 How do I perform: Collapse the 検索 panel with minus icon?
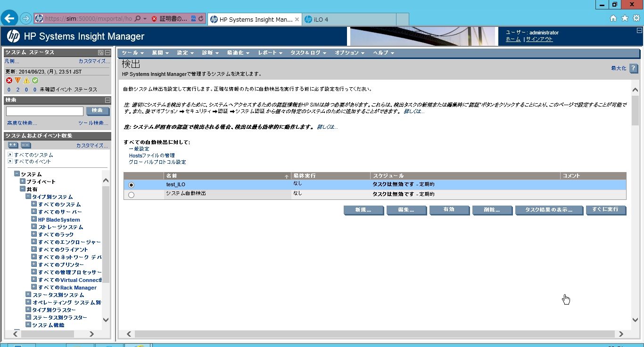click(107, 100)
